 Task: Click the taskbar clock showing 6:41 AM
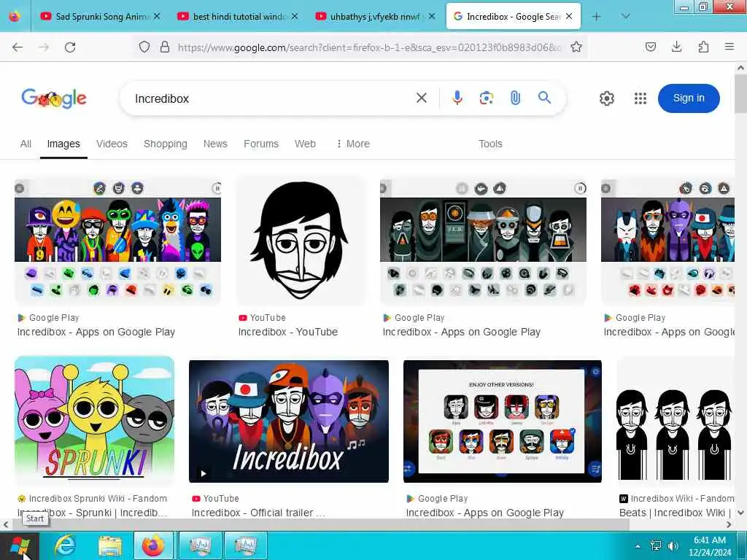pyautogui.click(x=709, y=546)
